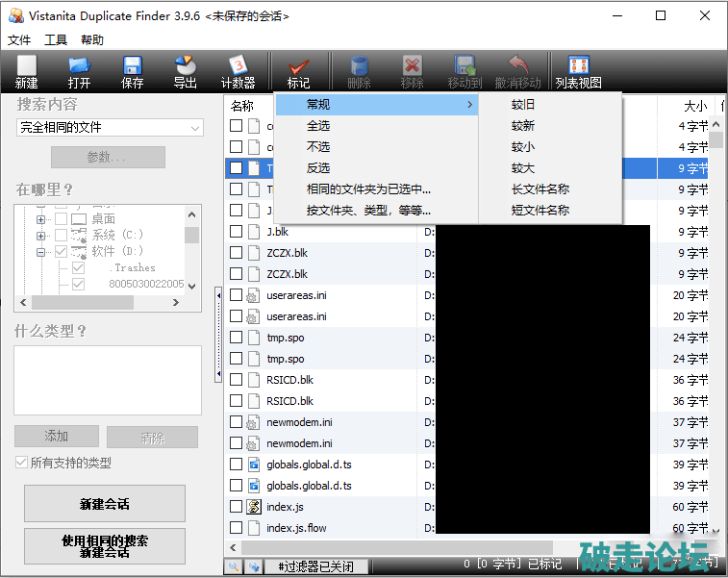728x578 pixels.
Task: Click the 大小 column header
Action: (694, 106)
